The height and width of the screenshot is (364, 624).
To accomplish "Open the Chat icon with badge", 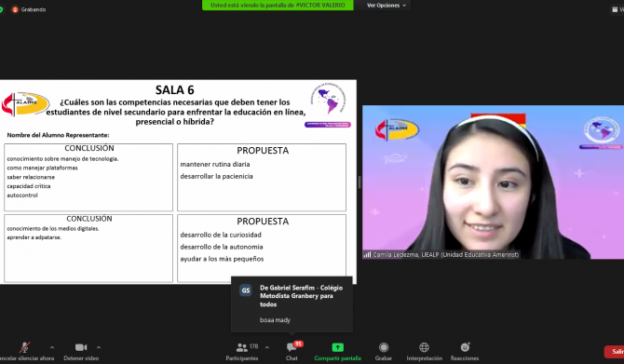I will pyautogui.click(x=292, y=347).
